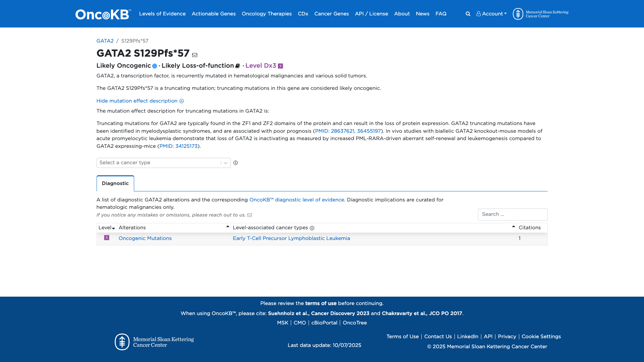Click the info icon beside cancer type selector
The image size is (644, 362).
tap(235, 163)
